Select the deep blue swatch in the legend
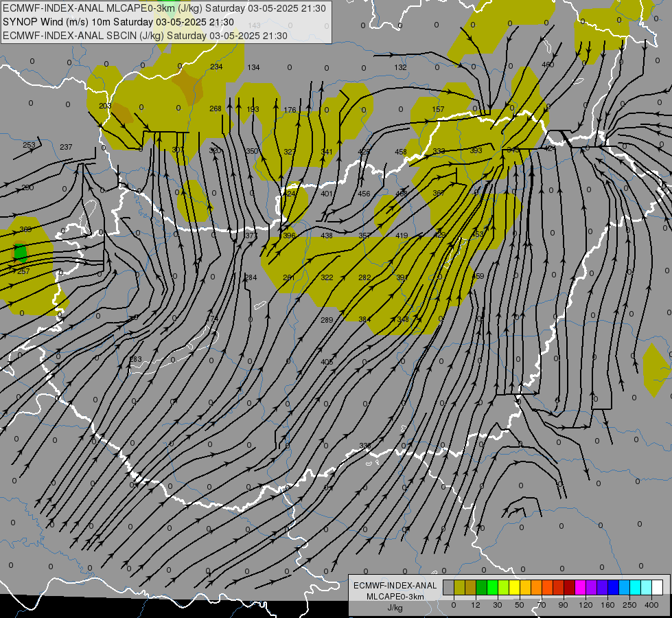The height and width of the screenshot is (618, 672). [613, 587]
